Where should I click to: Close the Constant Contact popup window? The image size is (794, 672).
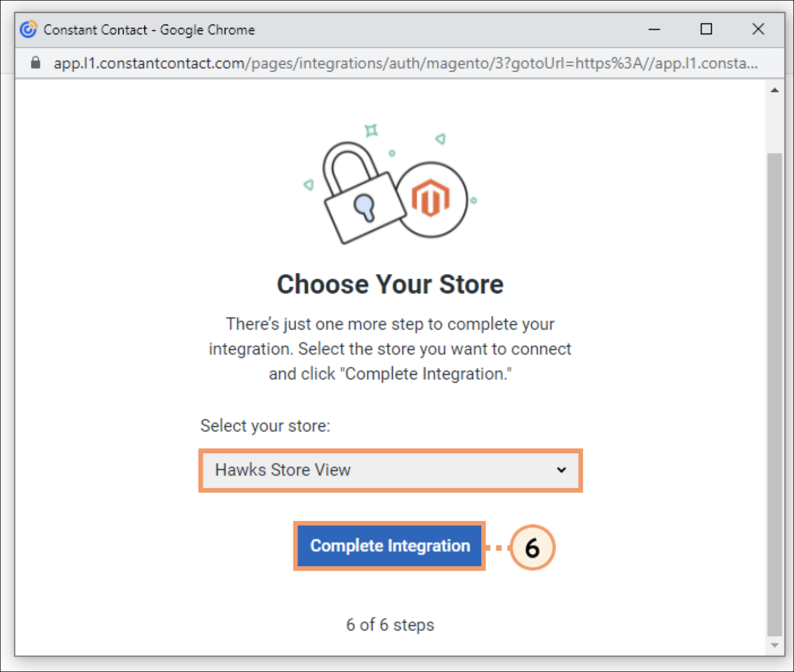[x=758, y=29]
